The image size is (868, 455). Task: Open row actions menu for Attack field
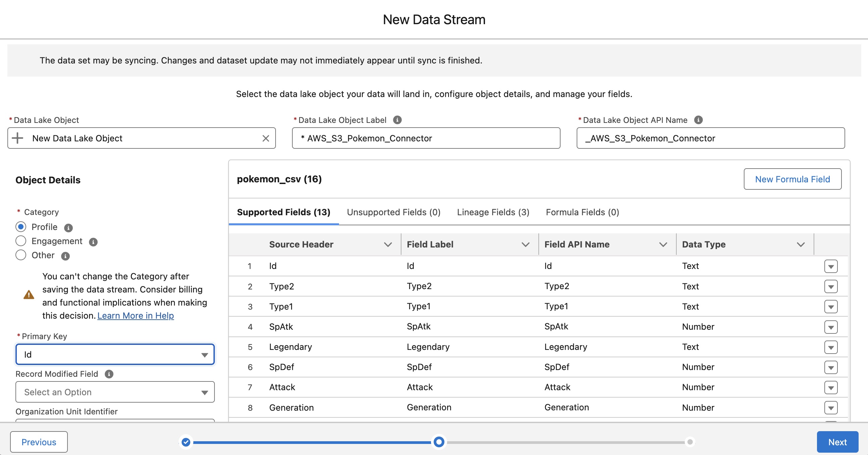(831, 388)
